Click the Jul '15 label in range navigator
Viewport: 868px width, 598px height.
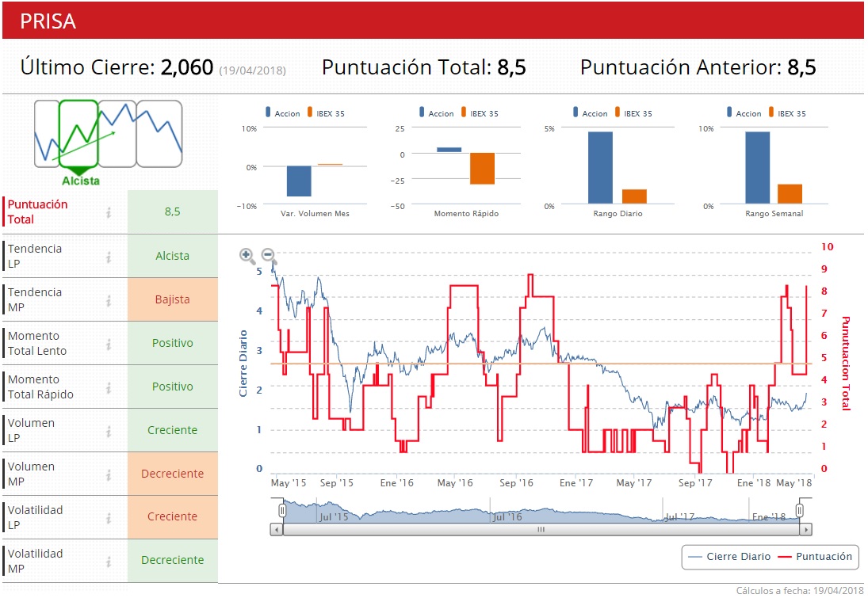(334, 516)
